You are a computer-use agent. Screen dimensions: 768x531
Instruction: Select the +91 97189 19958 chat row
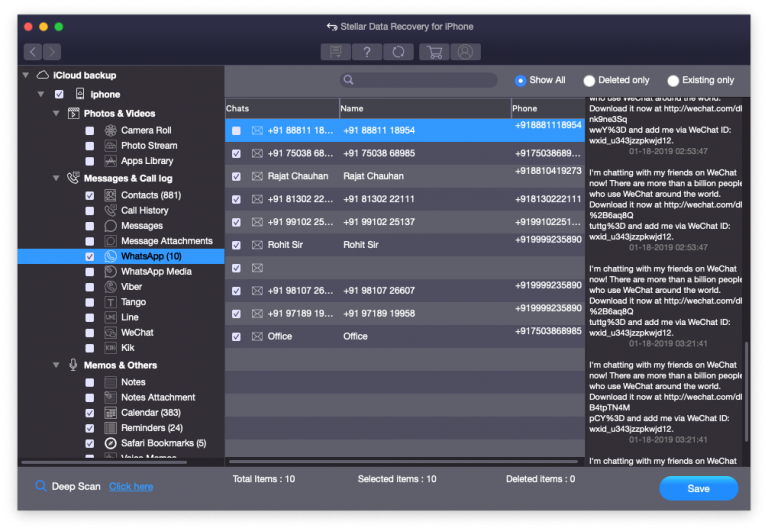(405, 314)
